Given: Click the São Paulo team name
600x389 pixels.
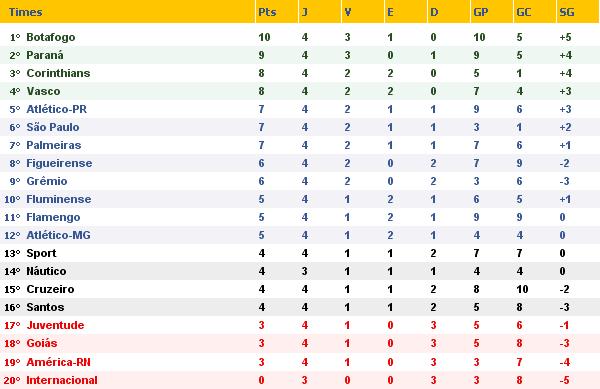Looking at the screenshot, I should (53, 127).
